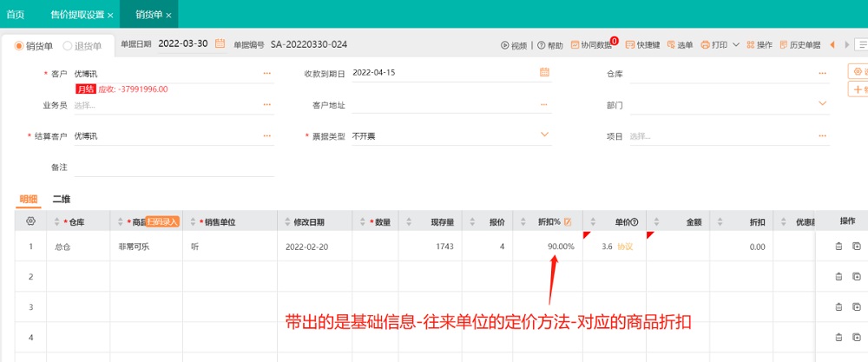Close the 售价提取设置 tab
This screenshot has width=868, height=362.
click(110, 16)
